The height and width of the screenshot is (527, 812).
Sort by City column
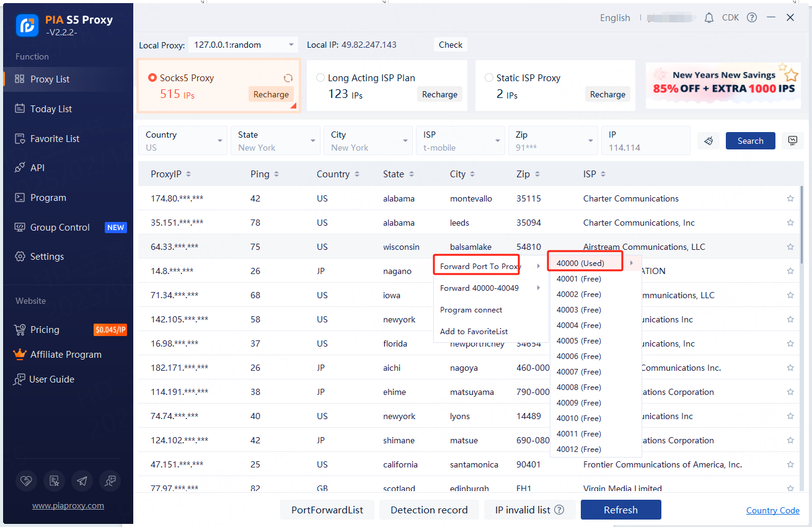click(x=462, y=174)
